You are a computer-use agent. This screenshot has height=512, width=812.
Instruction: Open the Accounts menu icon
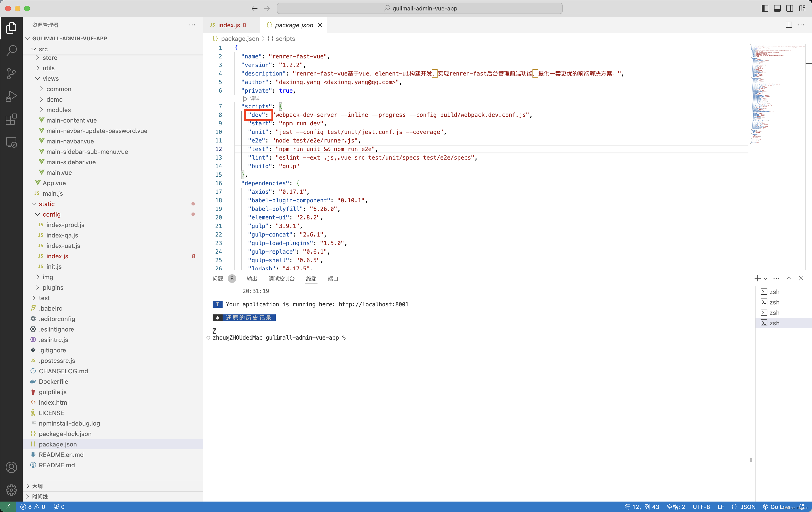(x=11, y=467)
